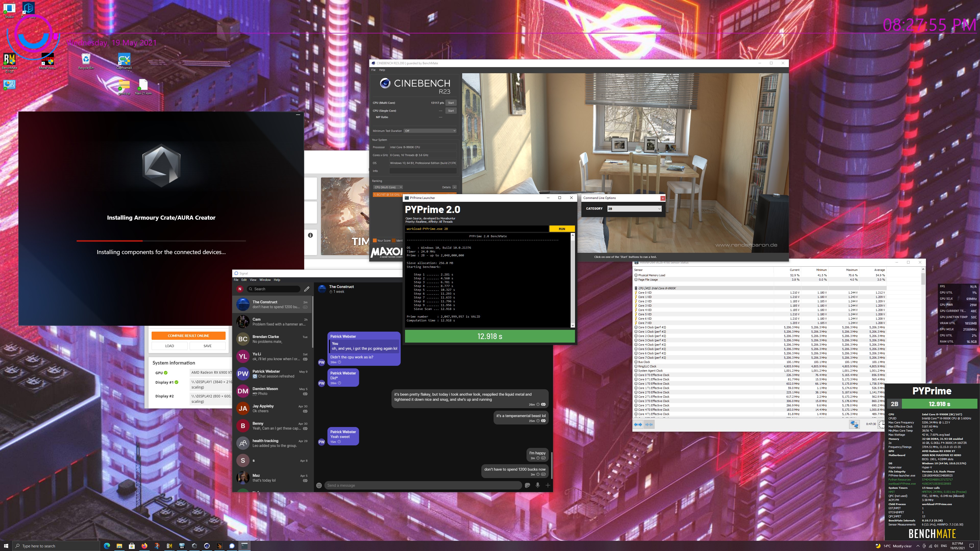Start the CPU (Multi Core) test
The height and width of the screenshot is (551, 980).
(451, 103)
